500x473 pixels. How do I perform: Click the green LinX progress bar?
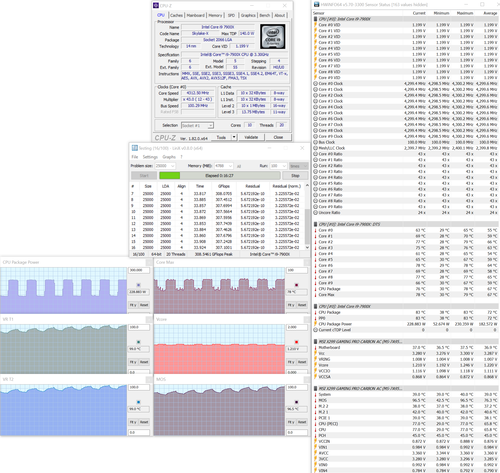219,175
